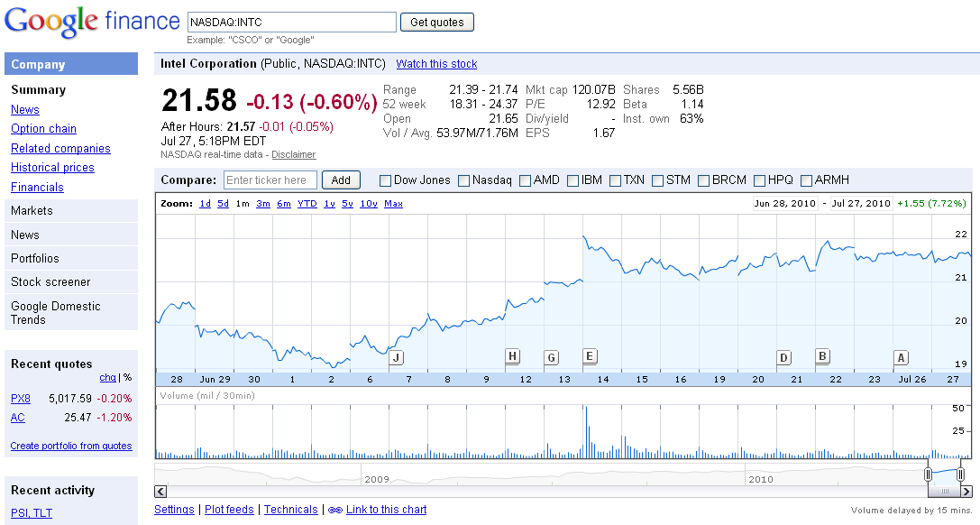Open Financials page
The height and width of the screenshot is (525, 980).
[x=37, y=188]
